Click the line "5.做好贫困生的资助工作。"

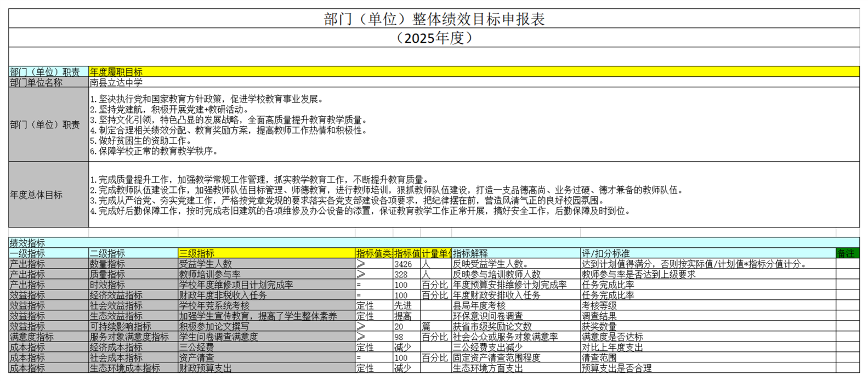coord(141,141)
